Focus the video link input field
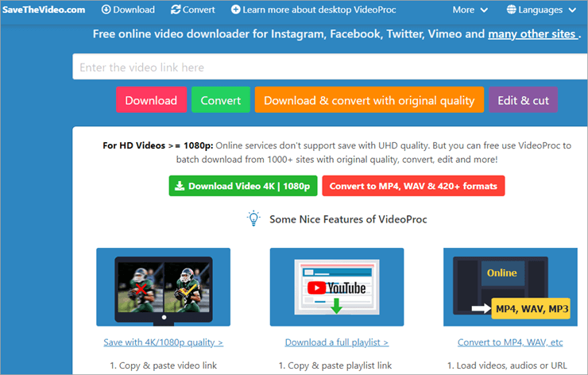This screenshot has width=588, height=375. click(x=330, y=67)
